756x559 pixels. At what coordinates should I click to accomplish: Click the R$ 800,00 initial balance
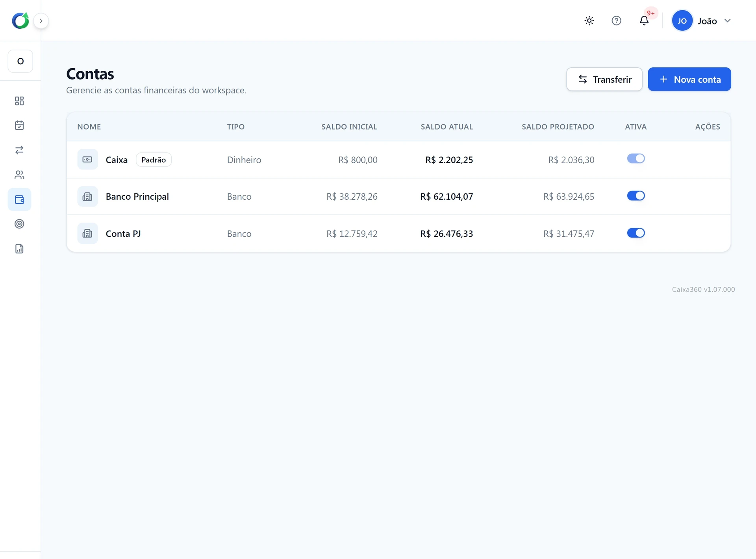[358, 160]
